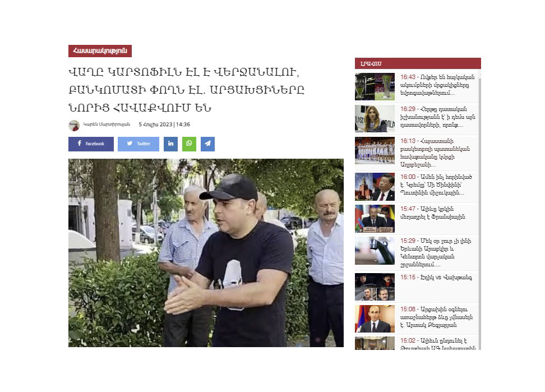Open water tap thumbnail at 15:29
Image resolution: width=545 pixels, height=392 pixels.
[375, 251]
